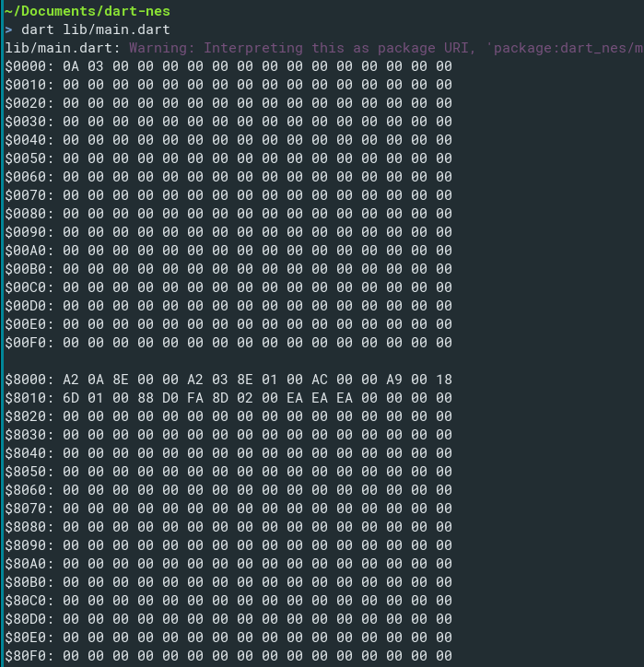Select the $0020: address label
The width and height of the screenshot is (644, 667).
pyautogui.click(x=29, y=103)
